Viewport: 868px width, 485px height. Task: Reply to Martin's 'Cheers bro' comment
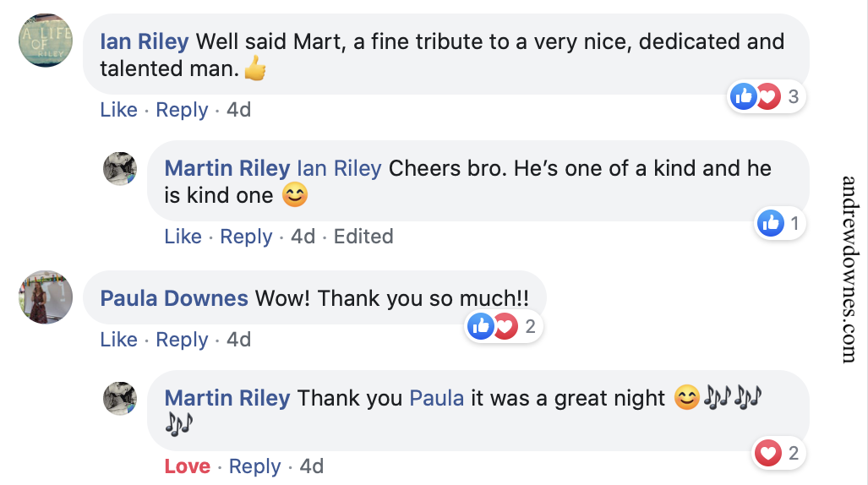pyautogui.click(x=246, y=237)
